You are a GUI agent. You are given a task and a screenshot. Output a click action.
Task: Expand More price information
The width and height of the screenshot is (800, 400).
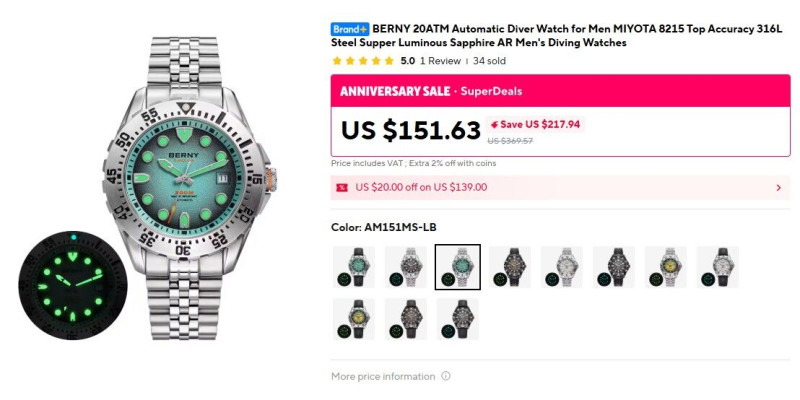click(x=383, y=377)
